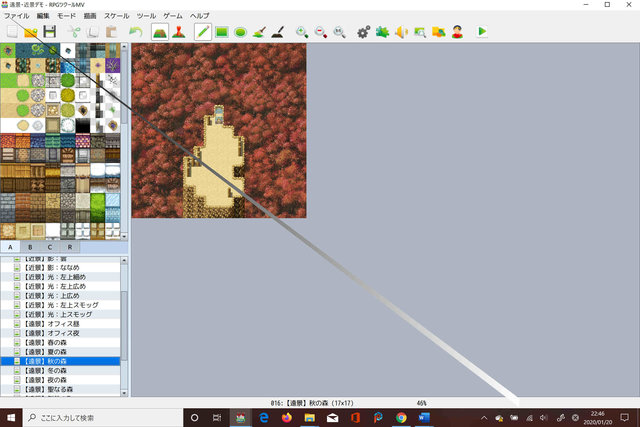
Task: Pick the solid black tile in palette
Action: click(x=83, y=125)
